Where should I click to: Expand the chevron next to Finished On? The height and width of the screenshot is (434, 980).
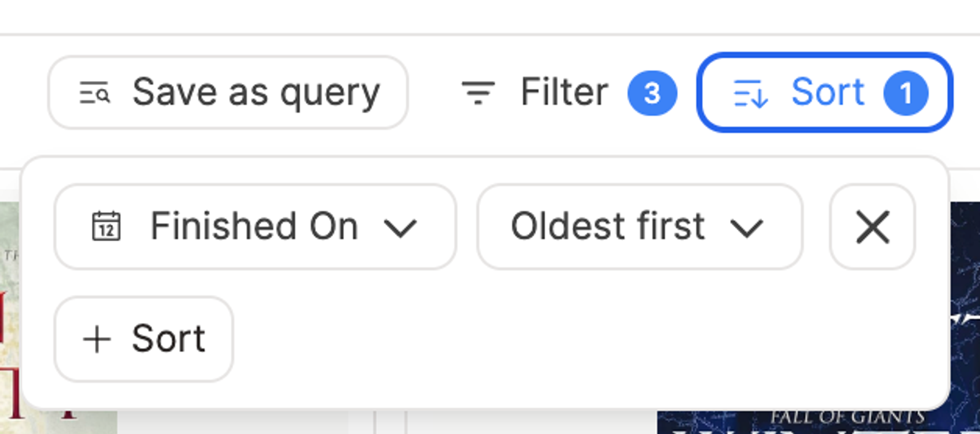pyautogui.click(x=400, y=229)
